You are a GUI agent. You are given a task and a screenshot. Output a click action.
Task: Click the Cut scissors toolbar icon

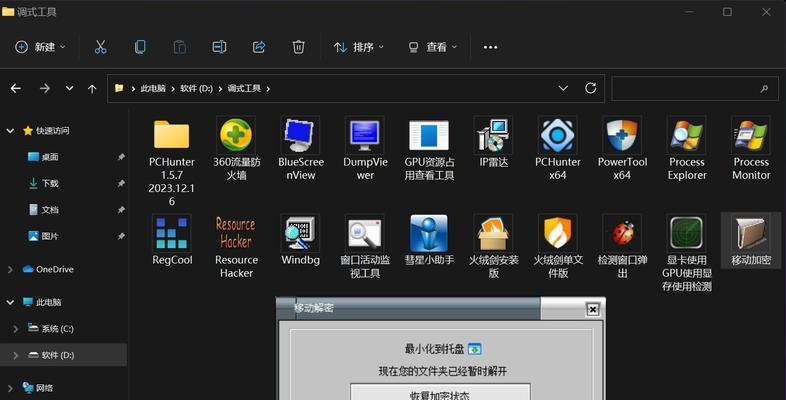tap(101, 47)
